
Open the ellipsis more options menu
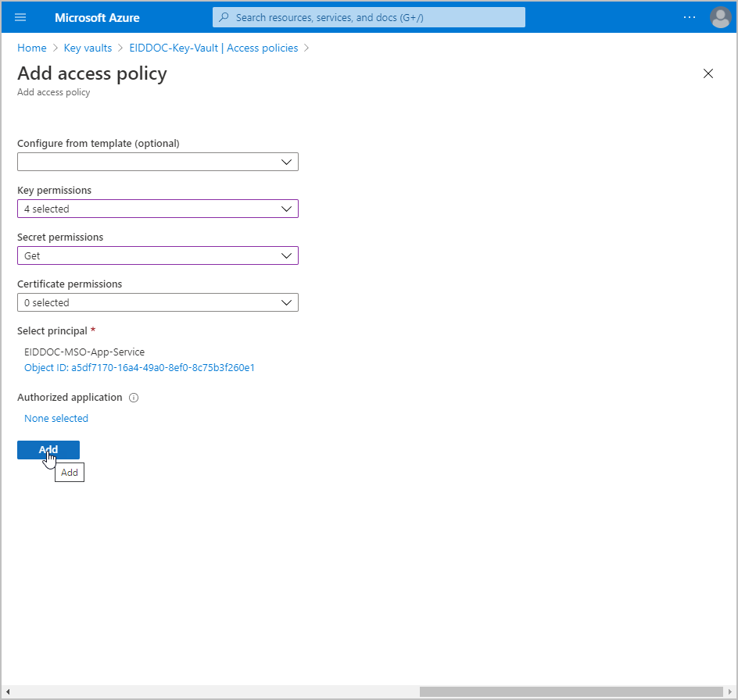pyautogui.click(x=689, y=17)
